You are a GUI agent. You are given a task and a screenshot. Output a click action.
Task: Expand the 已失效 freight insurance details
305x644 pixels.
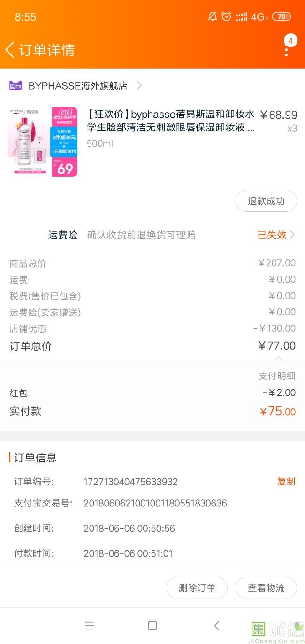click(276, 235)
